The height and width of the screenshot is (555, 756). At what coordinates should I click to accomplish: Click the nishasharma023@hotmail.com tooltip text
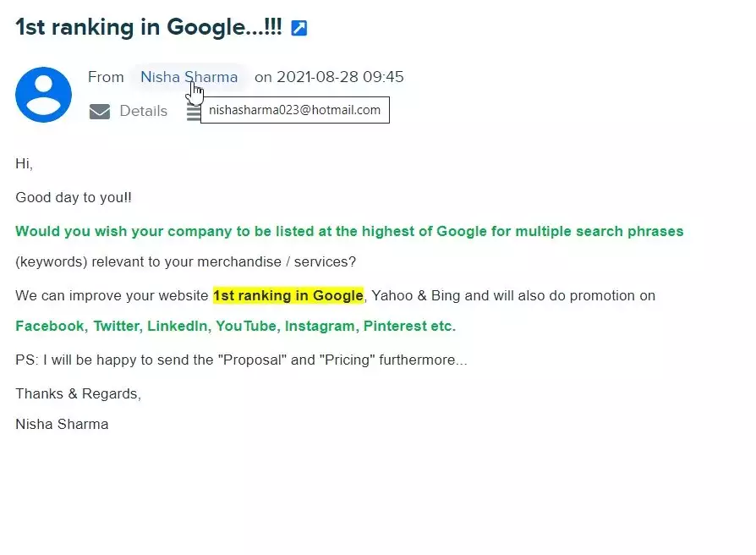click(x=294, y=110)
